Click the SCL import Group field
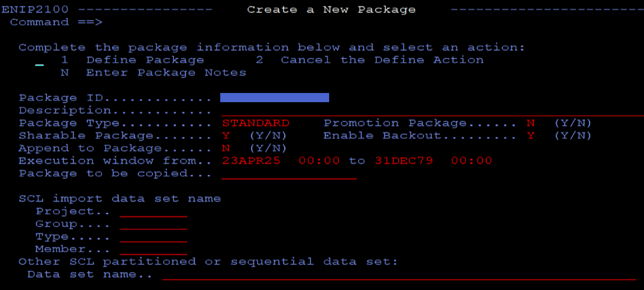The height and width of the screenshot is (290, 644). pyautogui.click(x=154, y=225)
